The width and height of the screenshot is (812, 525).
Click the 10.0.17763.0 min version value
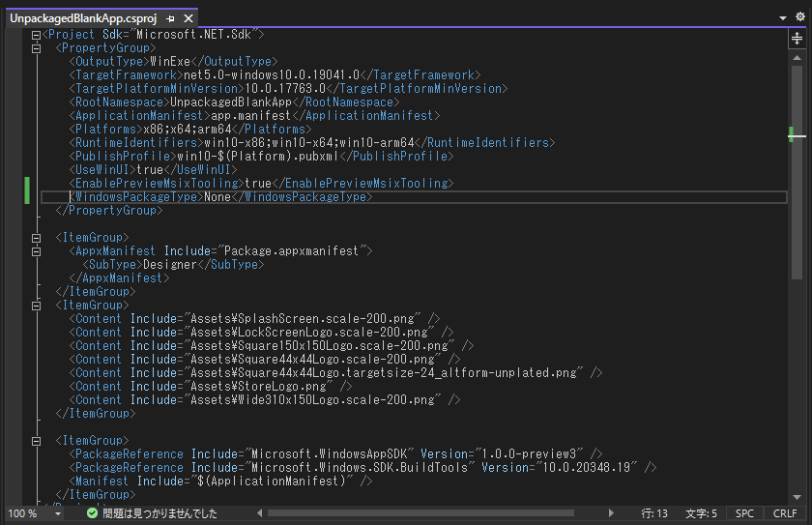[285, 89]
